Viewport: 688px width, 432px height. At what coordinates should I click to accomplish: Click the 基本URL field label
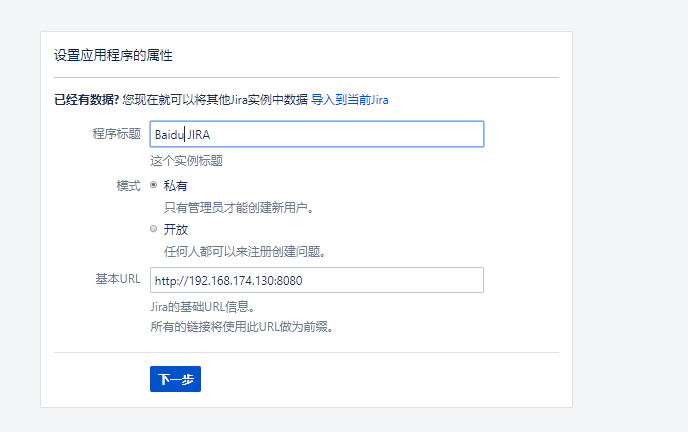pos(118,279)
